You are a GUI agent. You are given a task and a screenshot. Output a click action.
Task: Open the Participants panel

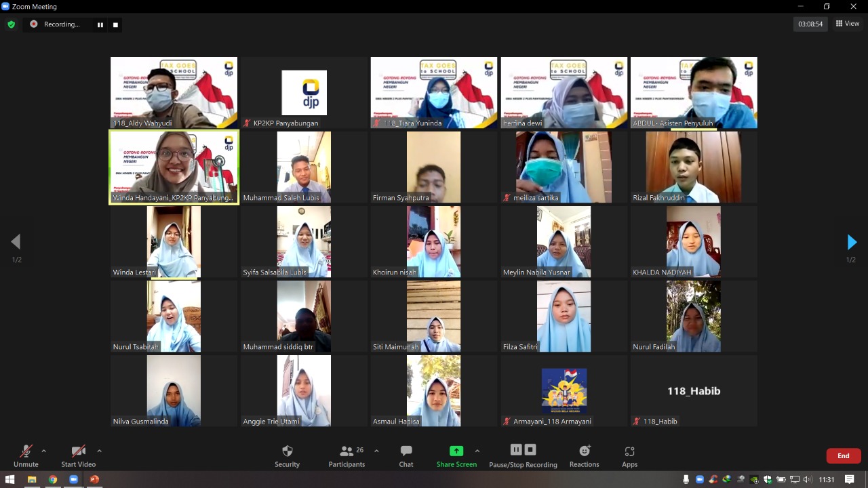click(x=347, y=455)
